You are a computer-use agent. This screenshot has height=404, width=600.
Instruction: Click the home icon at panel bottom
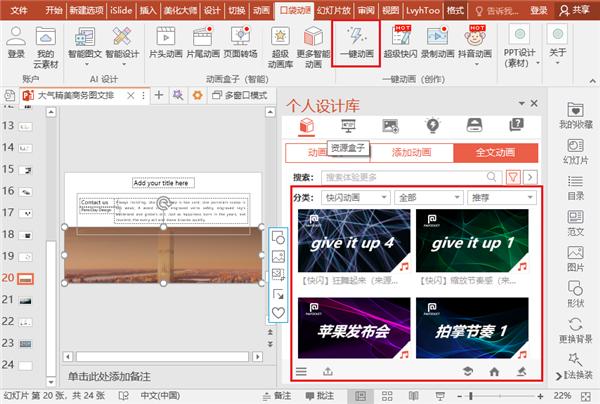point(494,371)
